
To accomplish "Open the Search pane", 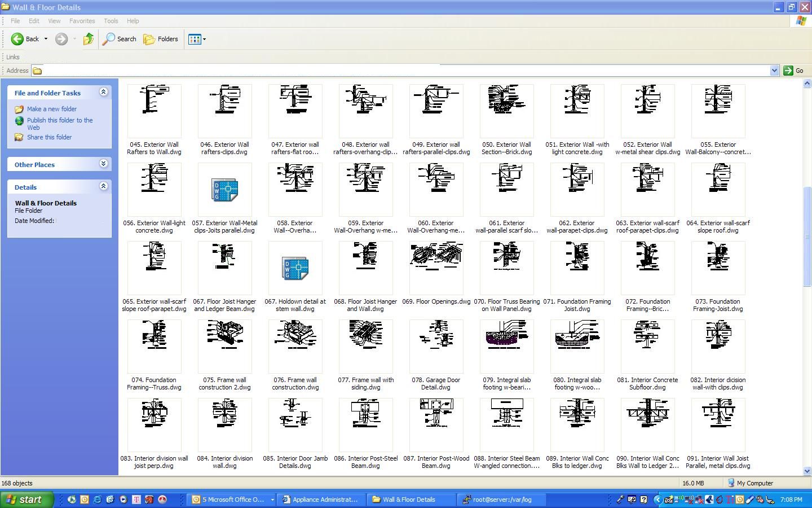I will (120, 39).
